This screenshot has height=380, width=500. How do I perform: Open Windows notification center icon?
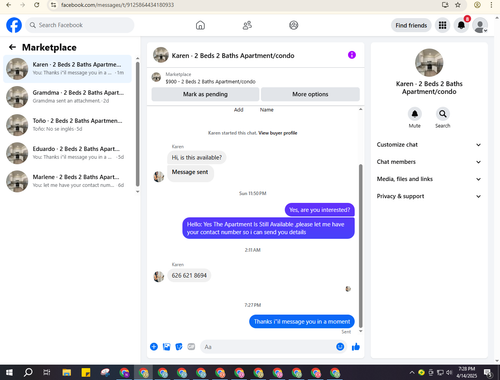pyautogui.click(x=488, y=372)
